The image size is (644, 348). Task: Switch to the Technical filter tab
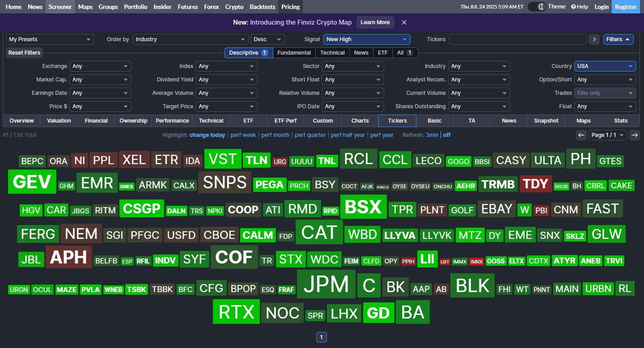click(332, 53)
